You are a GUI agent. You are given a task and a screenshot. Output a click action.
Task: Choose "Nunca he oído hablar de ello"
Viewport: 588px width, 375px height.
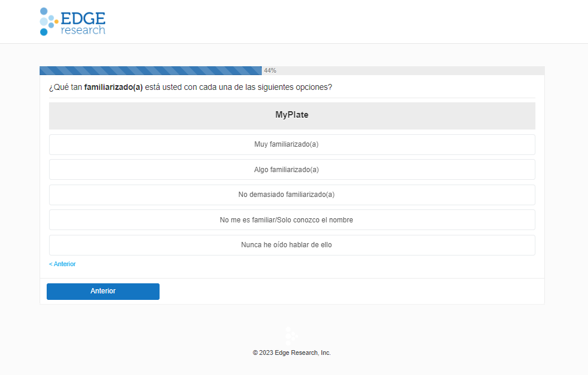coord(292,245)
